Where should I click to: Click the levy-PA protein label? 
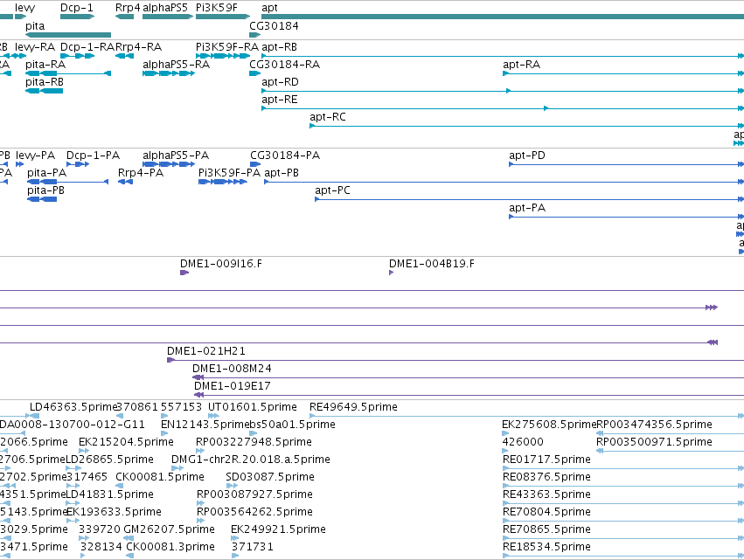coord(35,156)
